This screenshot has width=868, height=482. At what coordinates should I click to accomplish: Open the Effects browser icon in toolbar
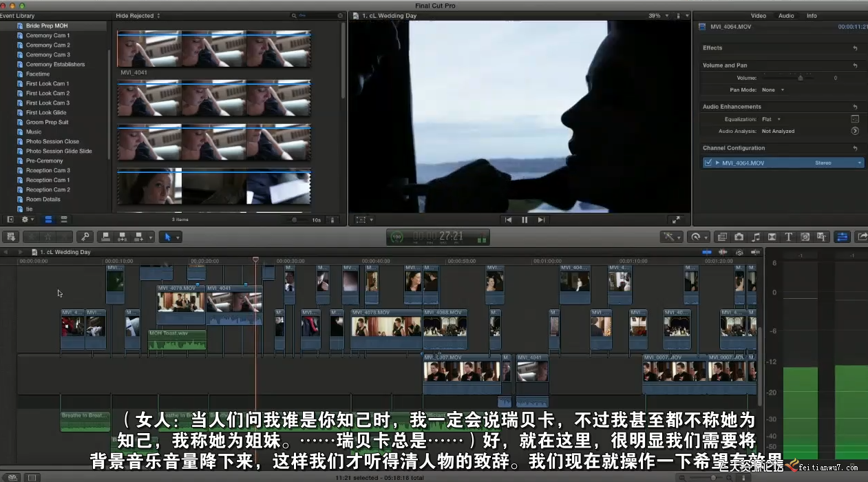(722, 237)
